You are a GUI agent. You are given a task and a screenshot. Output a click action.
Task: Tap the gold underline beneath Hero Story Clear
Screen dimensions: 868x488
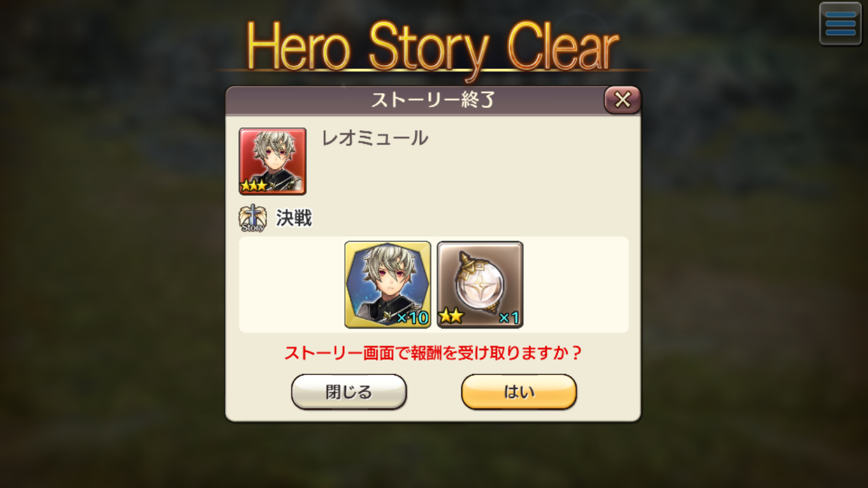coord(433,70)
